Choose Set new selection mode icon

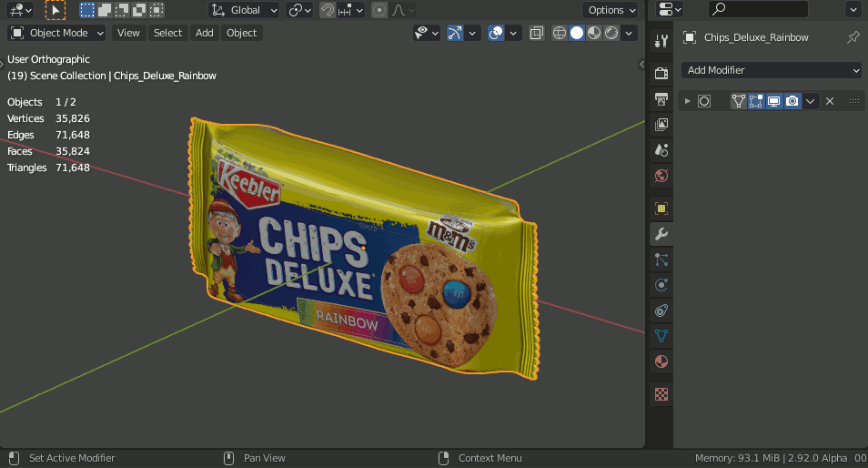point(87,10)
